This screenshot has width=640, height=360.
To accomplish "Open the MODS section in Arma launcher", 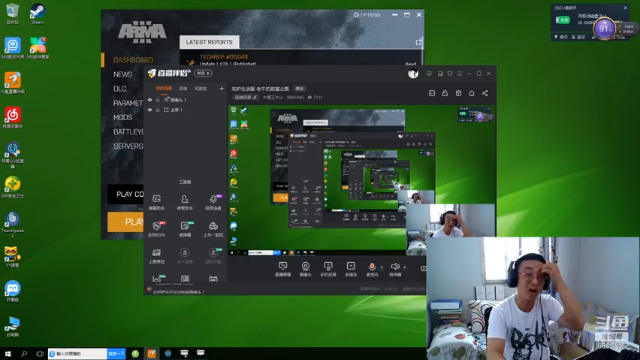I will [x=123, y=118].
